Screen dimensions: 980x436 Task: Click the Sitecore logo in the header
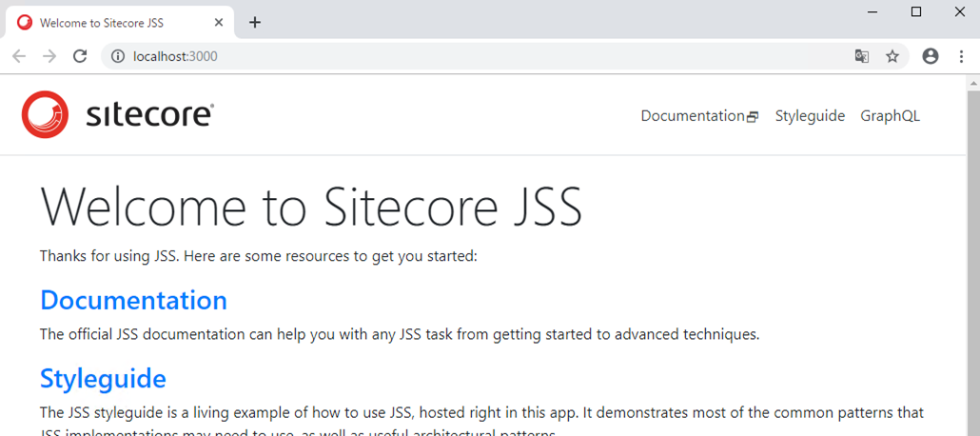click(x=117, y=114)
